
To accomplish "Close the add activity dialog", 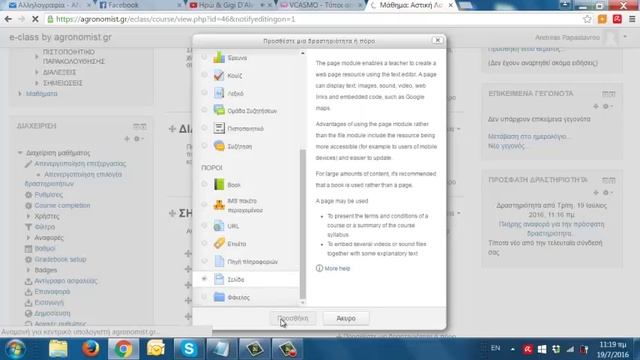I will pos(437,40).
